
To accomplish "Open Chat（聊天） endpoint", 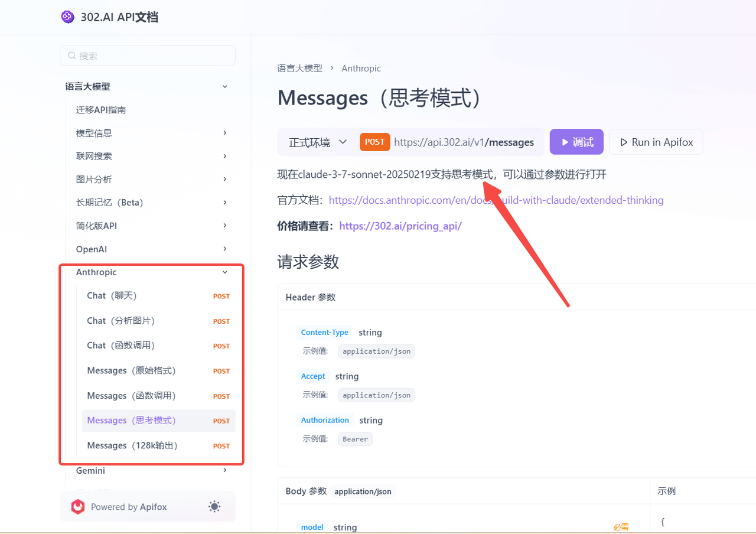I will 158,296.
